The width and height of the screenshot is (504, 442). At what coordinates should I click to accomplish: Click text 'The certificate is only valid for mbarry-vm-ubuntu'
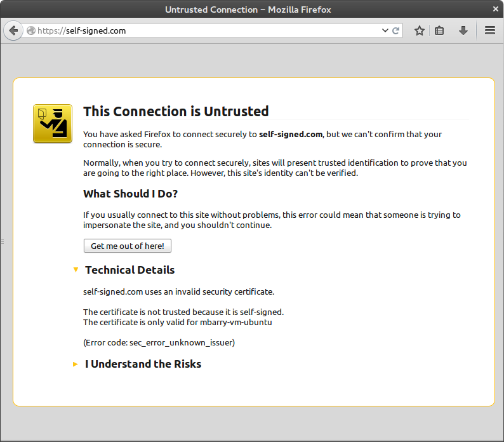click(x=178, y=323)
